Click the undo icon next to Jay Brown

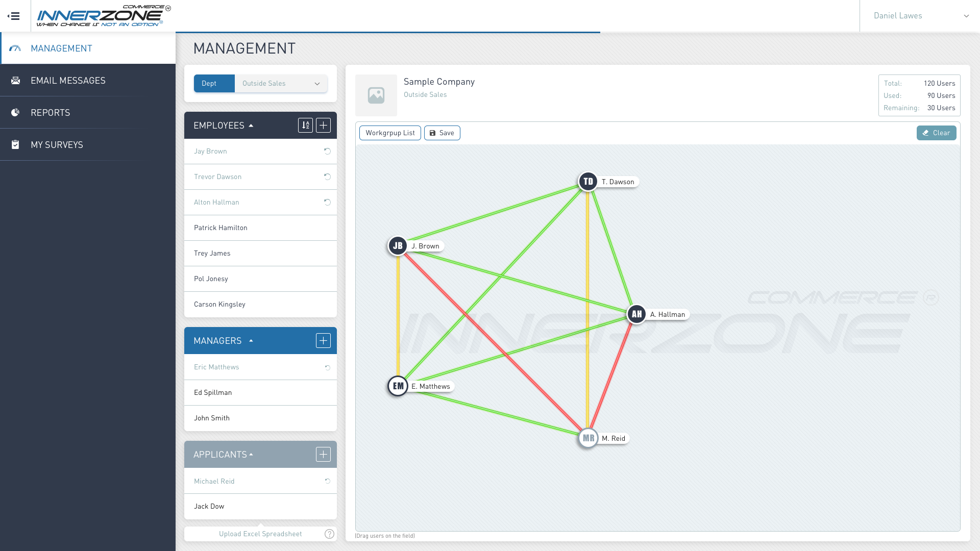(x=327, y=152)
